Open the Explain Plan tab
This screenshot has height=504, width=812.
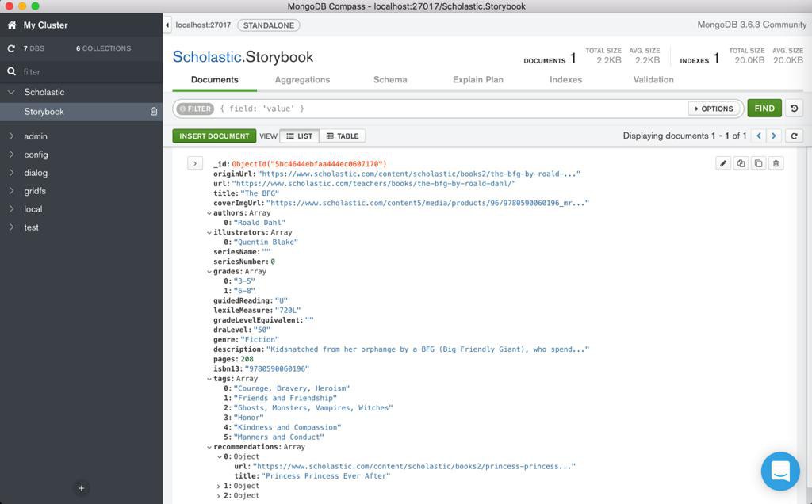pyautogui.click(x=478, y=80)
